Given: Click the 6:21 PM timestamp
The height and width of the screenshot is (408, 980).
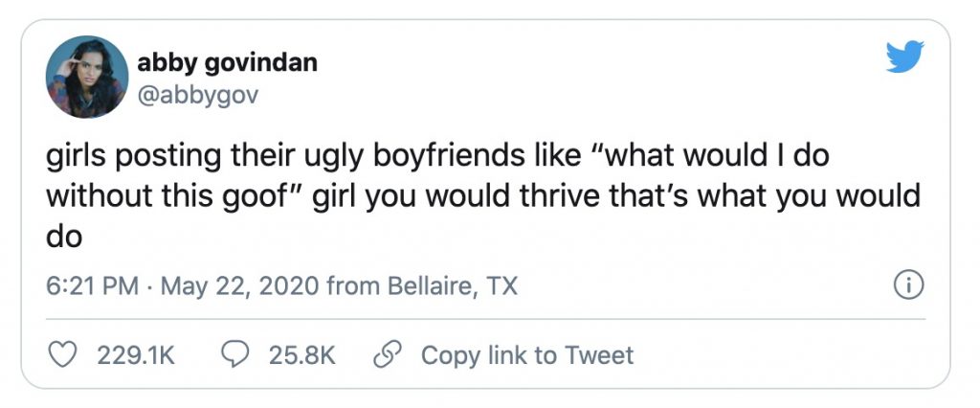Looking at the screenshot, I should (x=89, y=285).
